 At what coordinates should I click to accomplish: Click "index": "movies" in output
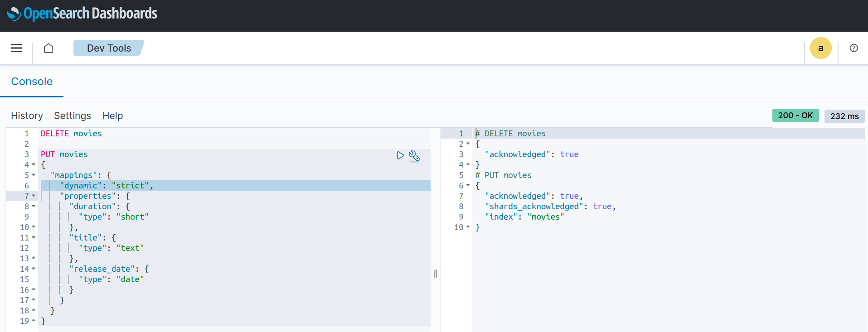coord(524,217)
